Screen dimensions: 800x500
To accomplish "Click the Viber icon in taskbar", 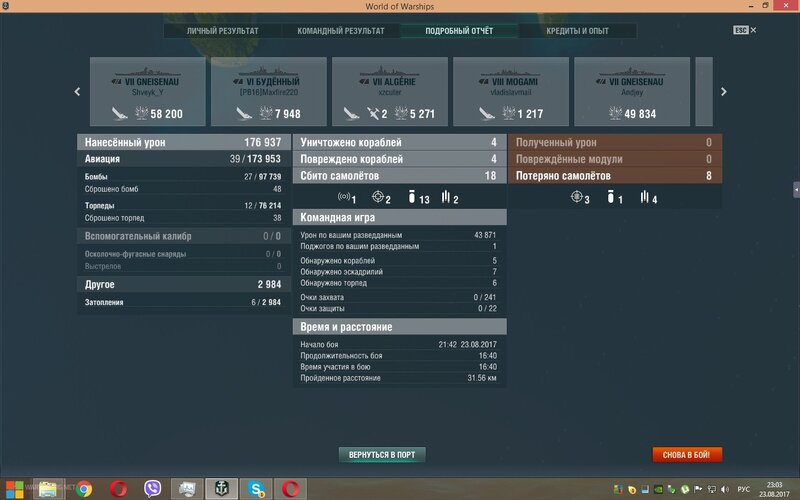I will point(154,488).
